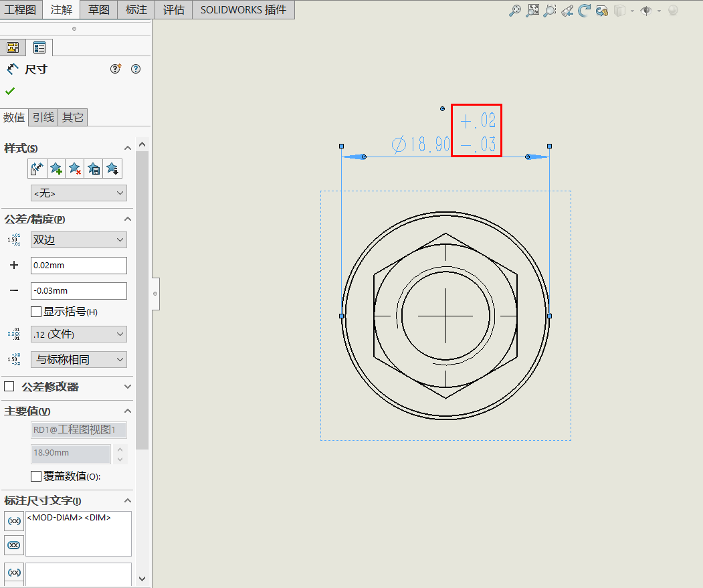Image resolution: width=703 pixels, height=588 pixels.
Task: Click the RD1@工程图视图1 name field
Action: pos(78,429)
